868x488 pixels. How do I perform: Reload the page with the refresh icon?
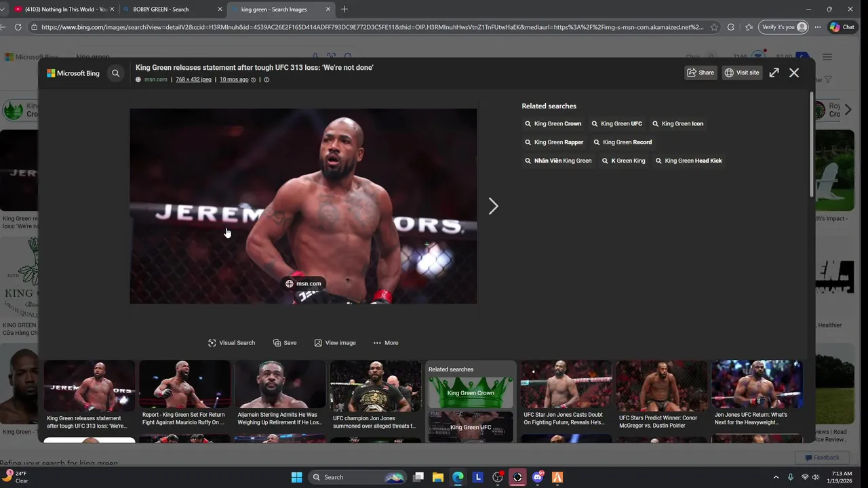[x=18, y=27]
